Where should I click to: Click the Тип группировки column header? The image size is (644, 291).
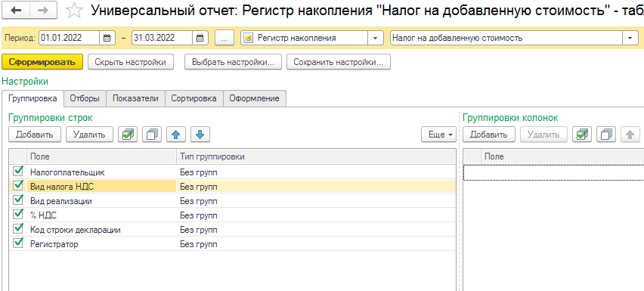click(x=316, y=156)
